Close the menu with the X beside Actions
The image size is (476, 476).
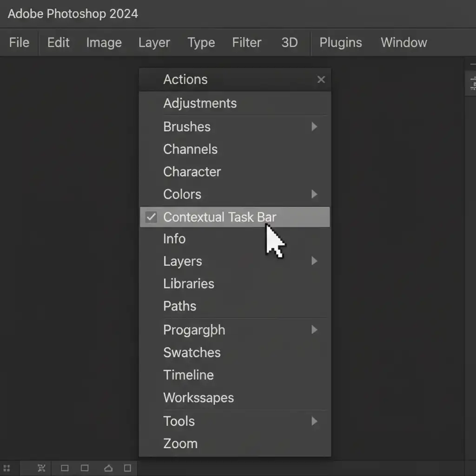(x=321, y=79)
